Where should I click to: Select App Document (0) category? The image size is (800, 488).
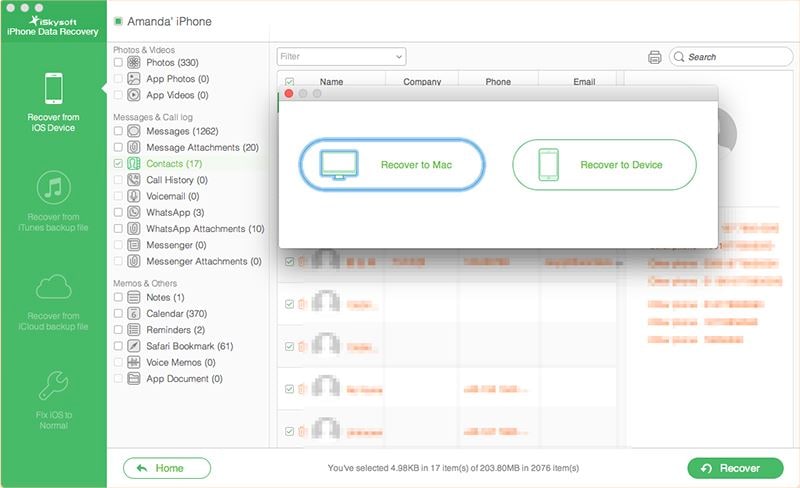[x=184, y=379]
